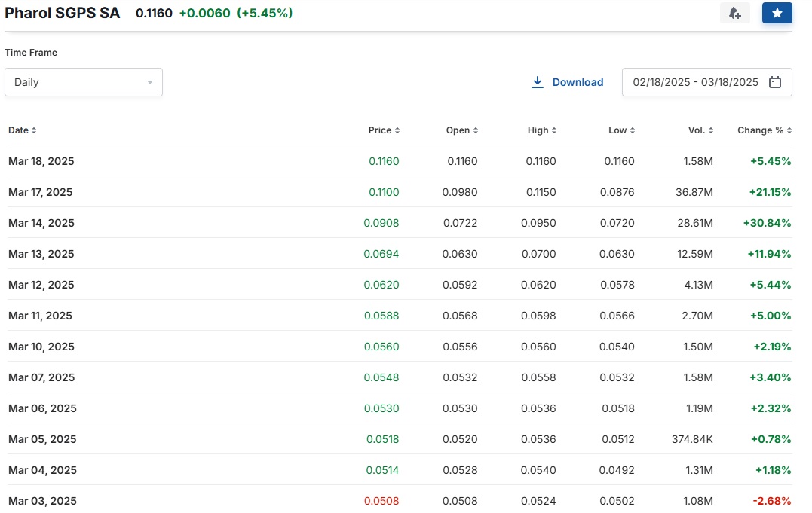Toggle the blue star watchlist button
The height and width of the screenshot is (513, 812).
point(777,13)
